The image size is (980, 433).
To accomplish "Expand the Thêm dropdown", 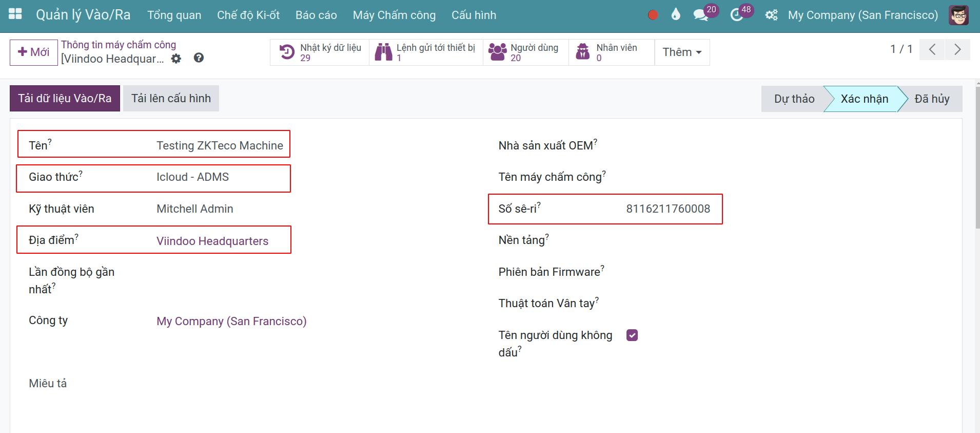I will pos(682,52).
